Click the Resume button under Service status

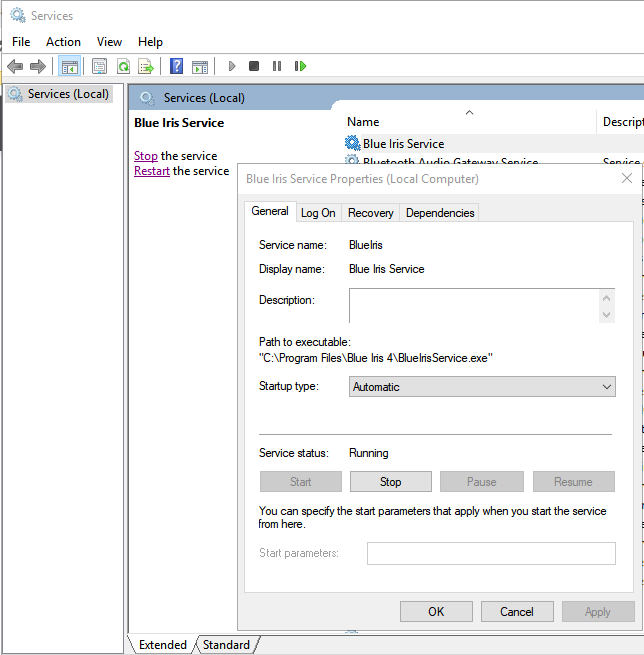coord(573,482)
